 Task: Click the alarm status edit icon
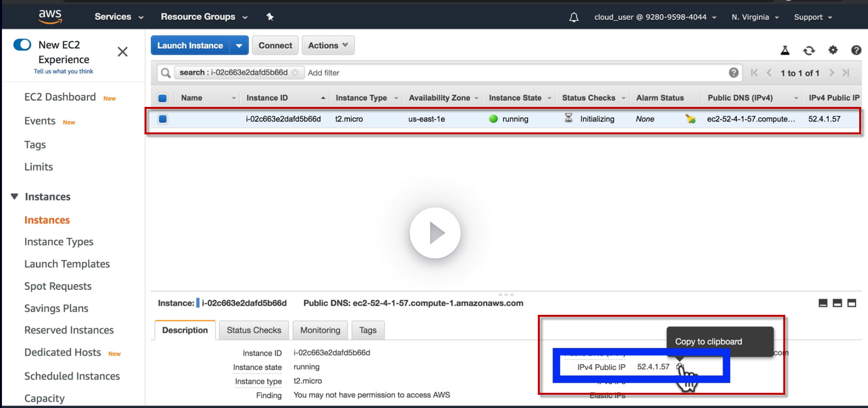pyautogui.click(x=690, y=119)
